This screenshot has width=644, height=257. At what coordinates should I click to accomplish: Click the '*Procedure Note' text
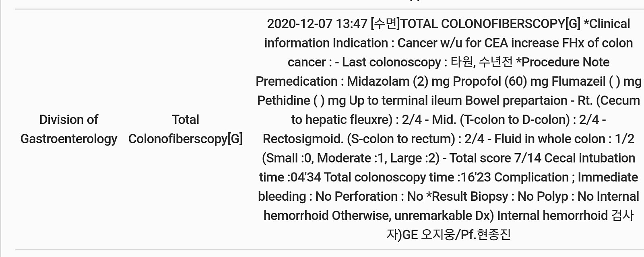563,62
